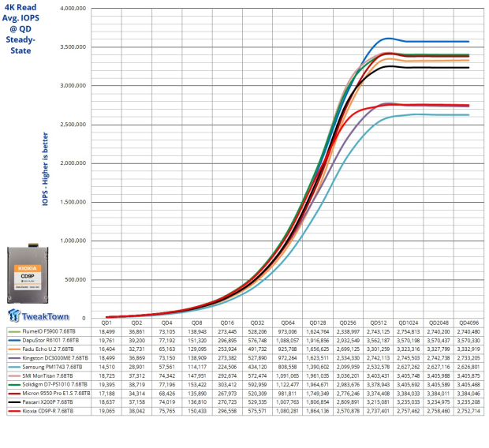Click the Kioxia CD9P-R 7.68TB legend label
The width and height of the screenshot is (489, 448).
point(47,411)
